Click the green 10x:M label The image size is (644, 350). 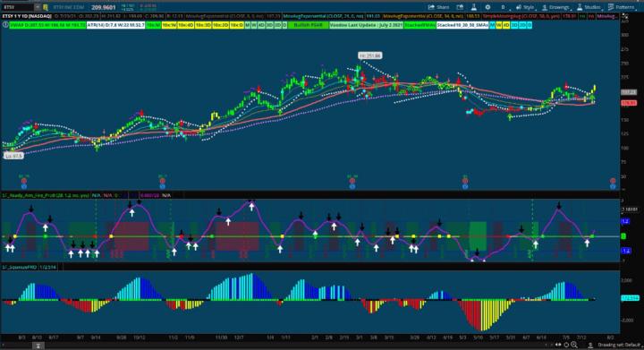tap(153, 25)
